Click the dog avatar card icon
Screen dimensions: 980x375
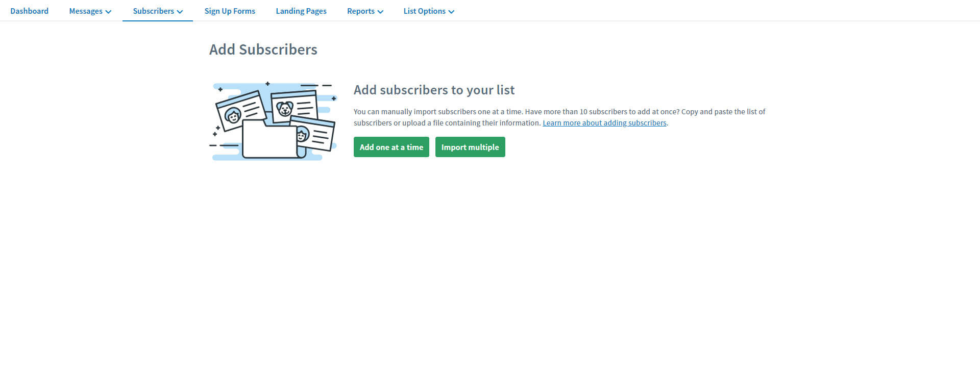294,107
